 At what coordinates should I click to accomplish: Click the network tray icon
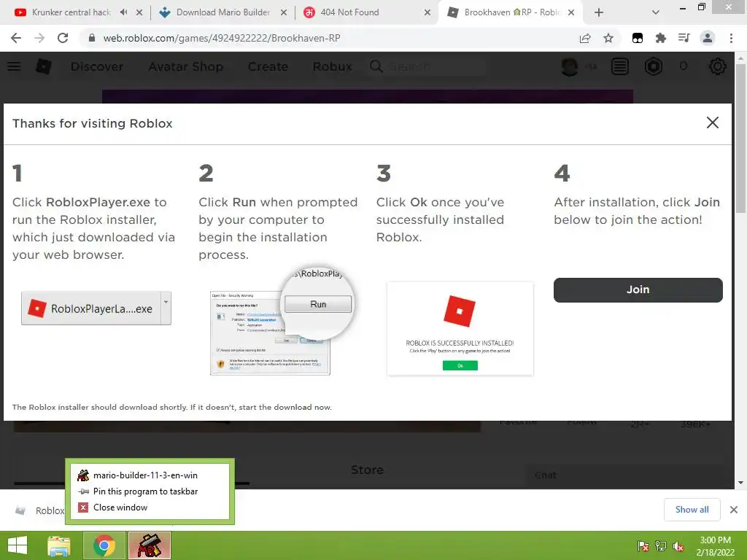click(661, 546)
